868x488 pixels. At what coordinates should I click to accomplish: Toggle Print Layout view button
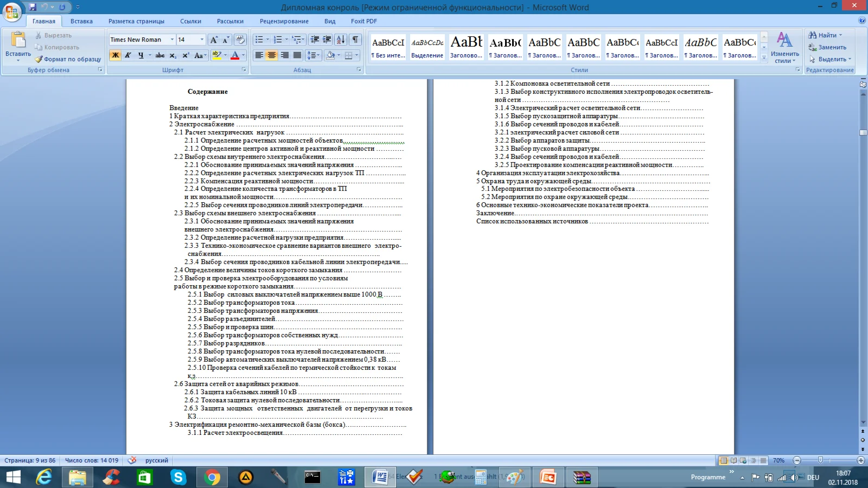(x=723, y=460)
